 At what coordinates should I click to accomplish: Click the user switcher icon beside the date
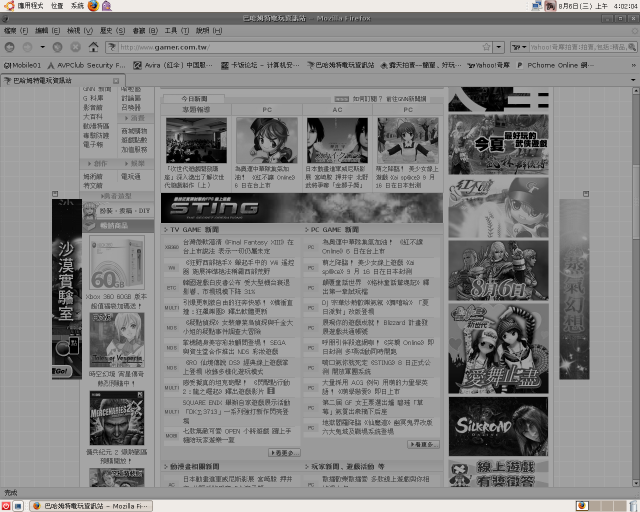(x=550, y=6)
